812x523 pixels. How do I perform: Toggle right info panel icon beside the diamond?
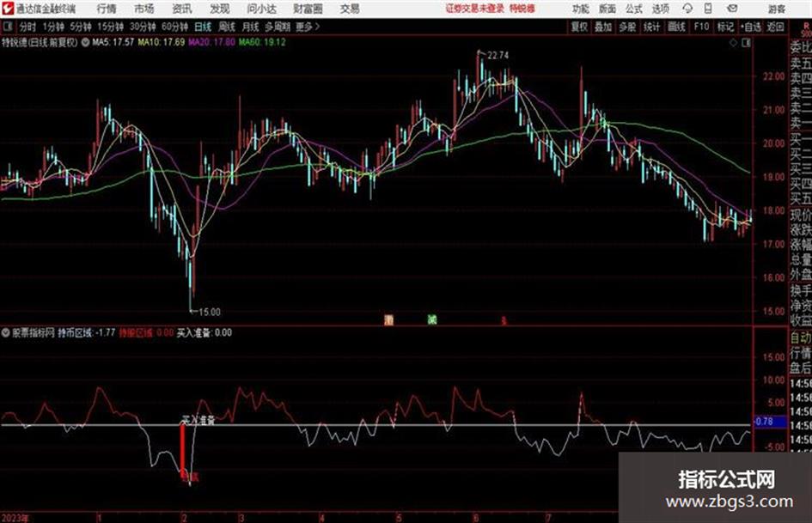pyautogui.click(x=746, y=43)
